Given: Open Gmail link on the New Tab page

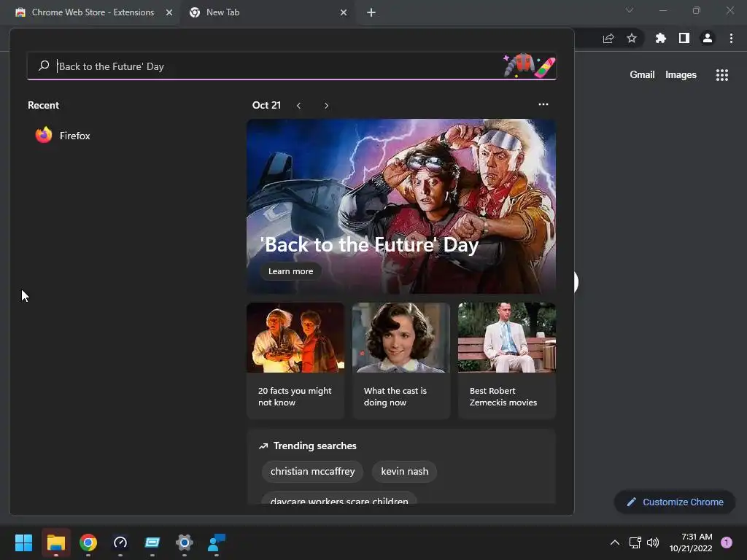Looking at the screenshot, I should pyautogui.click(x=642, y=75).
